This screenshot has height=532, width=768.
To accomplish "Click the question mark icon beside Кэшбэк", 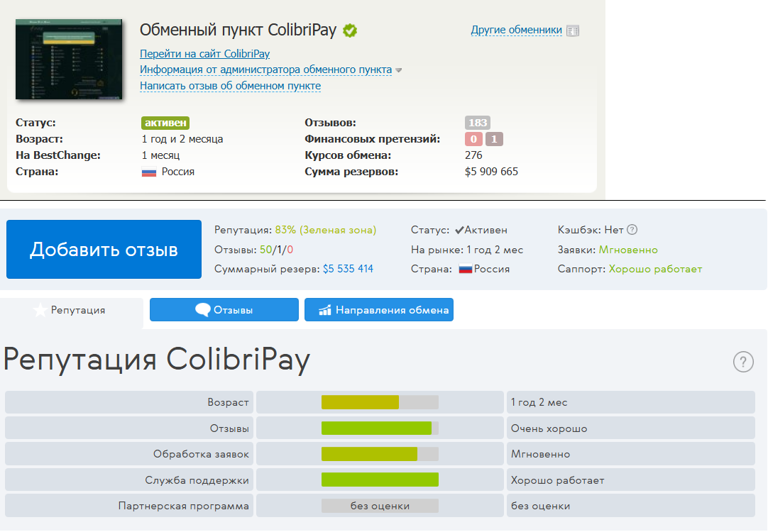I will [632, 230].
